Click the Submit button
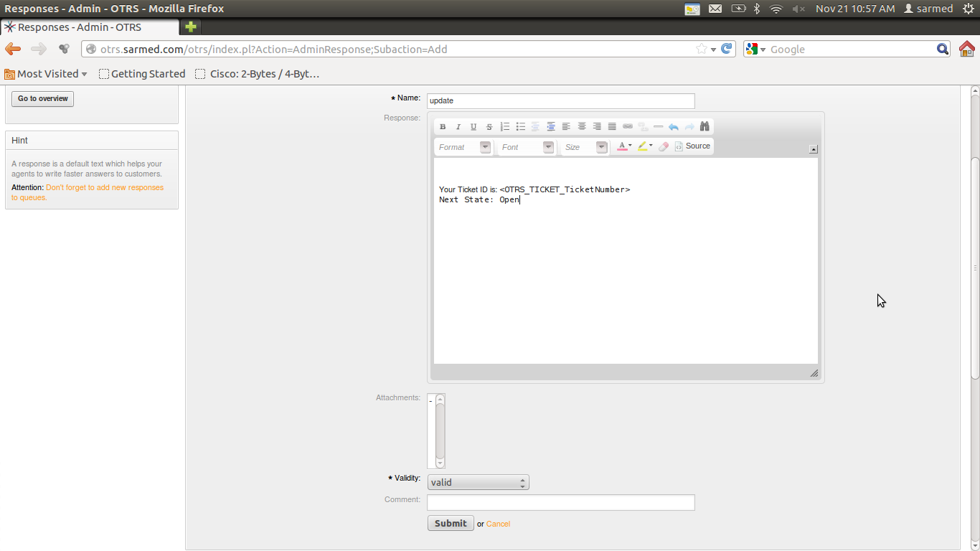This screenshot has width=980, height=551. [x=451, y=523]
